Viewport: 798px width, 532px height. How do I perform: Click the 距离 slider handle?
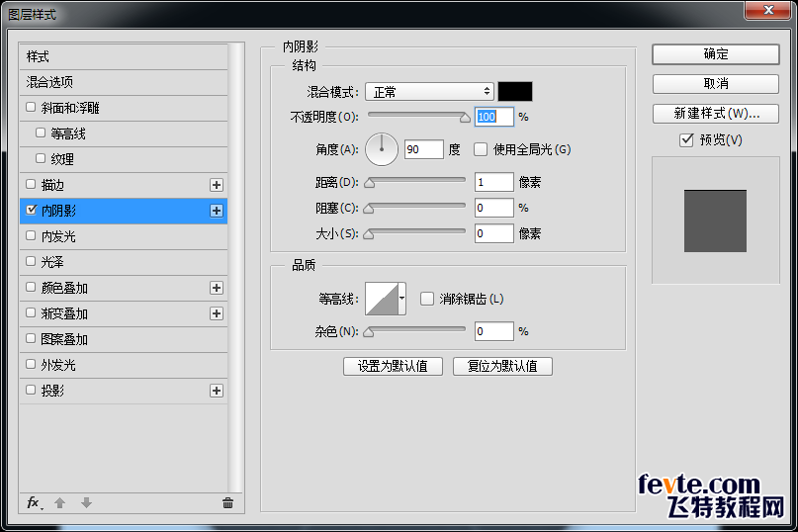tap(370, 183)
